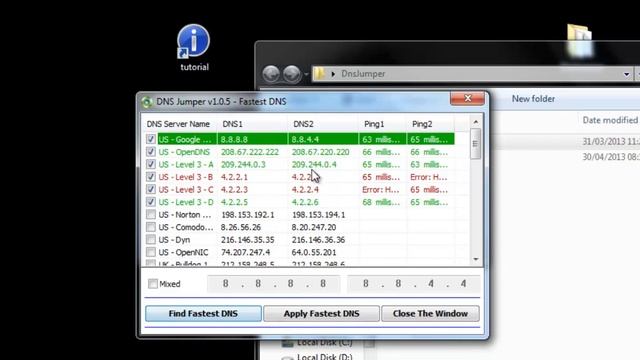Viewport: 640px width, 360px height.
Task: Click the folder icon in Explorer address bar
Action: [319, 74]
